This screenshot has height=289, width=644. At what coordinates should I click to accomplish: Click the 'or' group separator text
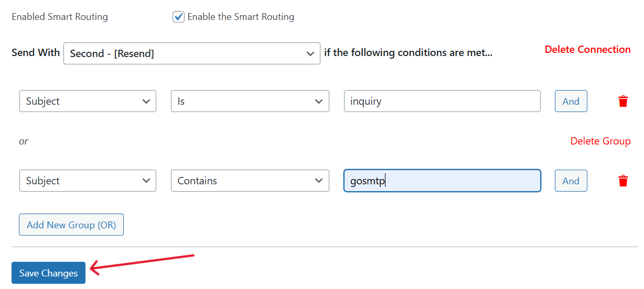click(24, 141)
